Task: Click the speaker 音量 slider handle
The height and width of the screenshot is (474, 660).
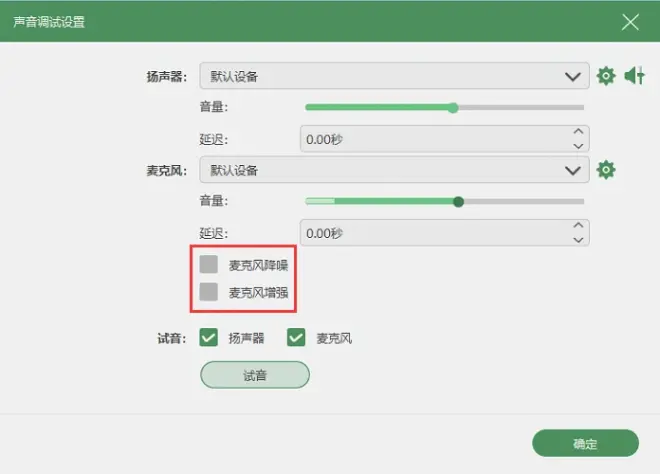Action: coord(453,108)
